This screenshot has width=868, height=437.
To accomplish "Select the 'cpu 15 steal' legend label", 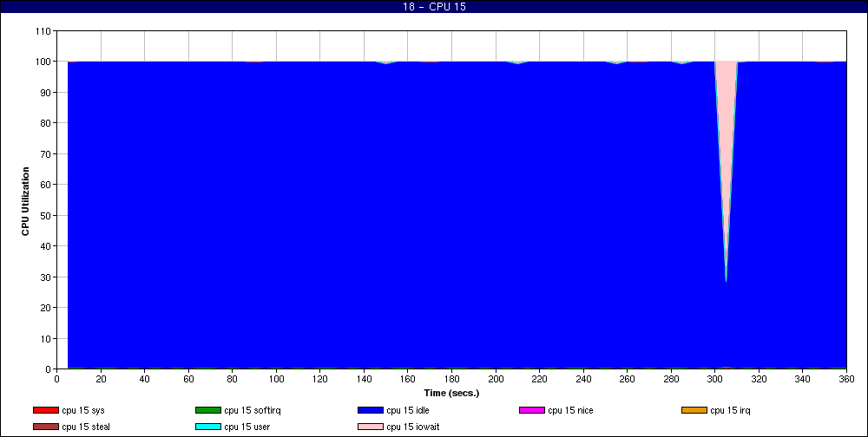I will (86, 427).
